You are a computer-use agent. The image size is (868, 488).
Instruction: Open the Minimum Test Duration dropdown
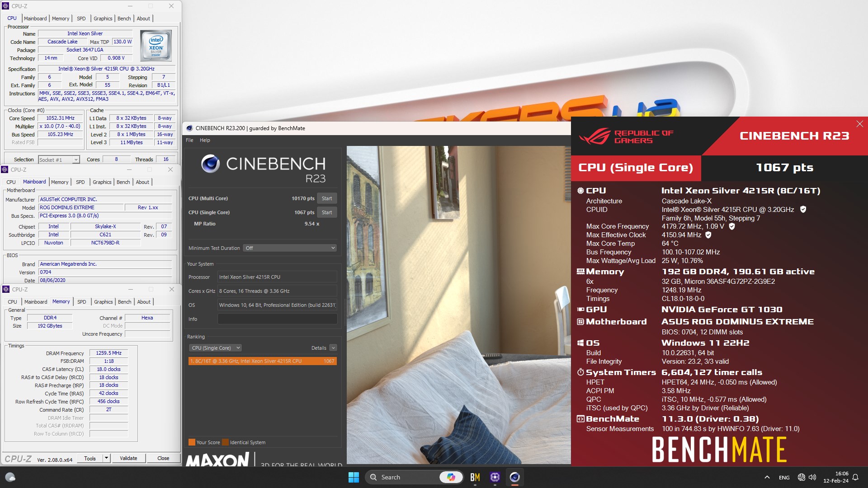click(x=290, y=248)
